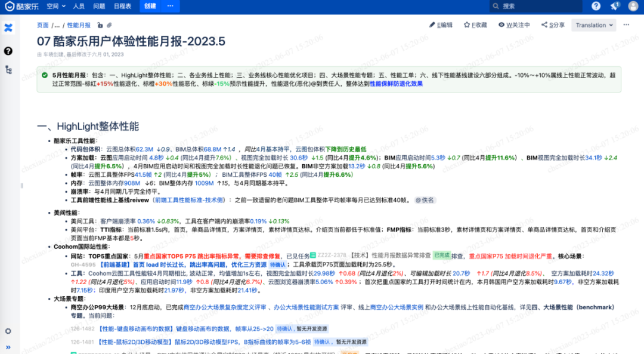Open 商空办公大场景实例 link
The image size is (644, 354).
(x=397, y=307)
